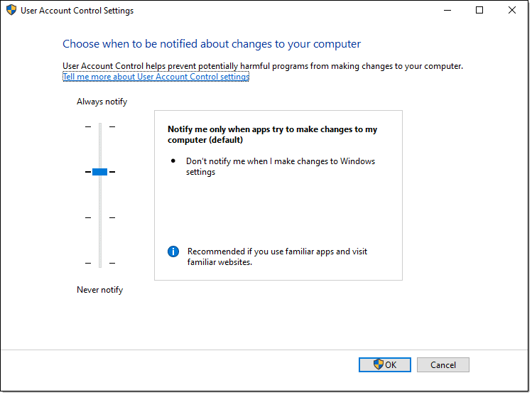This screenshot has height=395, width=532.
Task: Click the 'Always notify' label
Action: click(102, 102)
